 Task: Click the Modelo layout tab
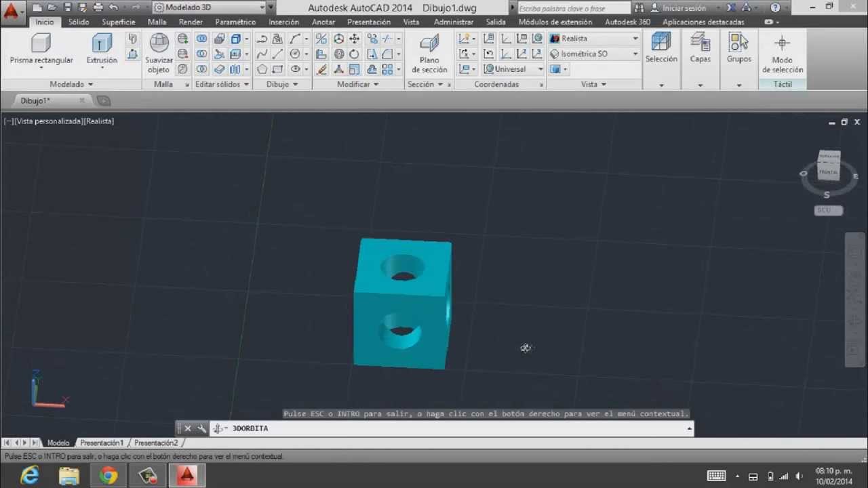(x=58, y=443)
